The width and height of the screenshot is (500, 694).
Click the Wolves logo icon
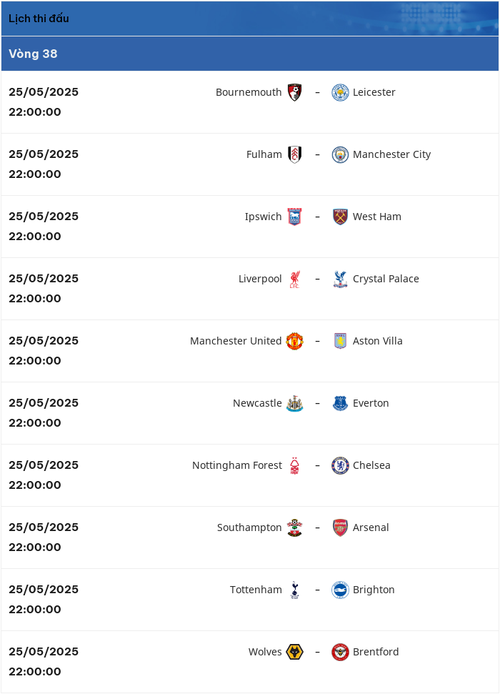pyautogui.click(x=295, y=652)
